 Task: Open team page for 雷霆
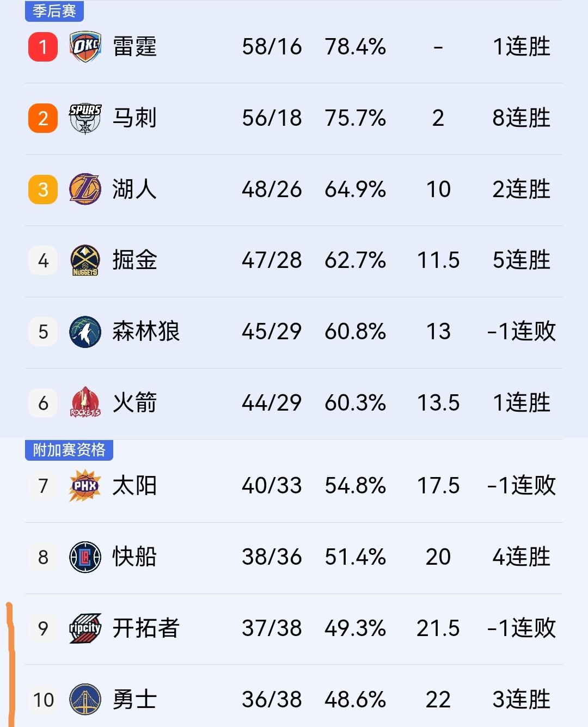[135, 47]
